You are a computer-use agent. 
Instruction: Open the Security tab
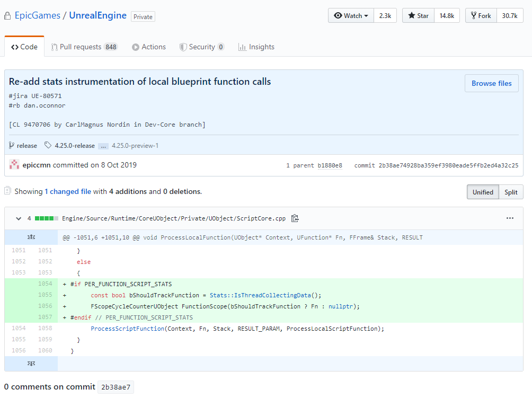pyautogui.click(x=202, y=47)
